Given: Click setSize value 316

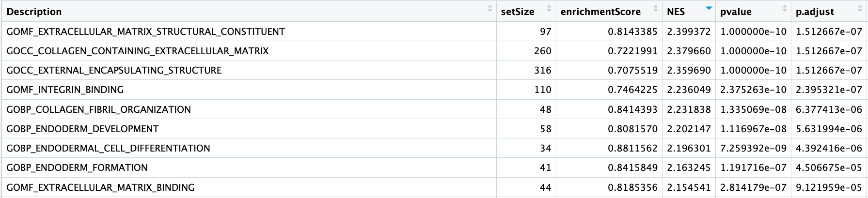Looking at the screenshot, I should click(543, 70).
